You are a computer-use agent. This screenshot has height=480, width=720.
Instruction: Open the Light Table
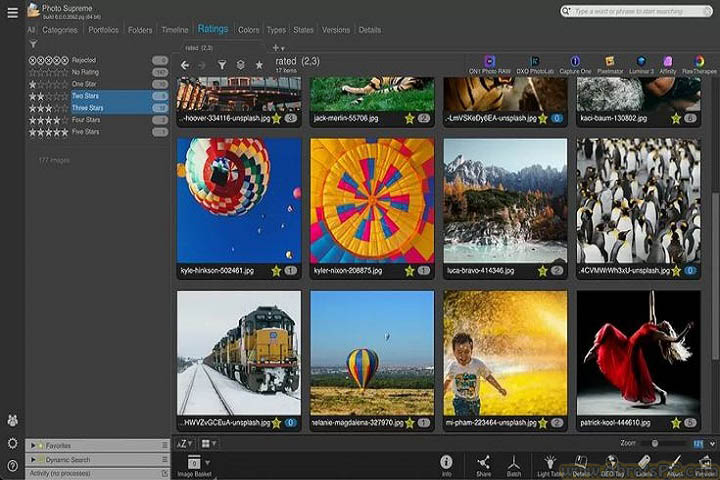tap(550, 465)
